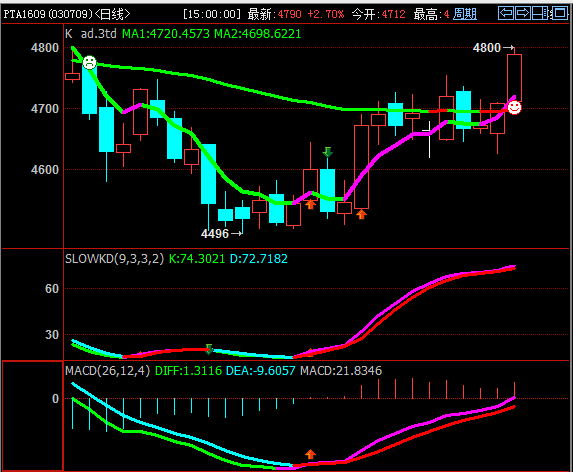Click the MA1 value in chart header
Image resolution: width=573 pixels, height=472 pixels.
pos(166,34)
